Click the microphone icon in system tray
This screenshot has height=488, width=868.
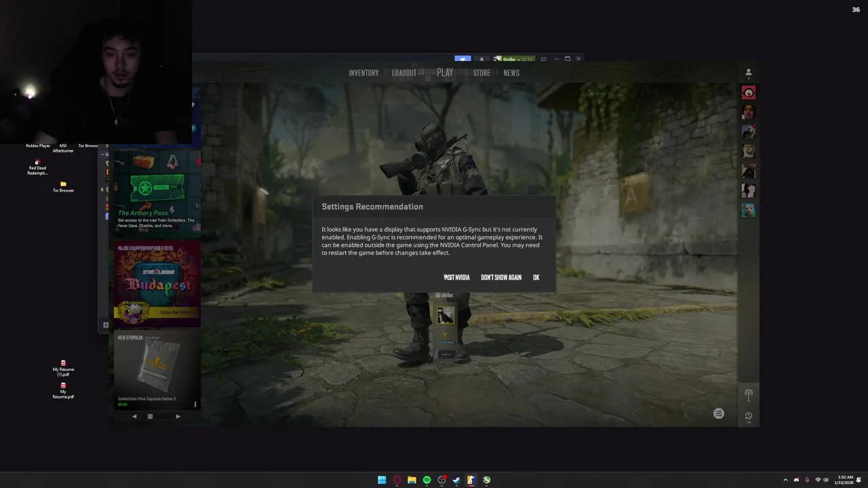(x=807, y=480)
